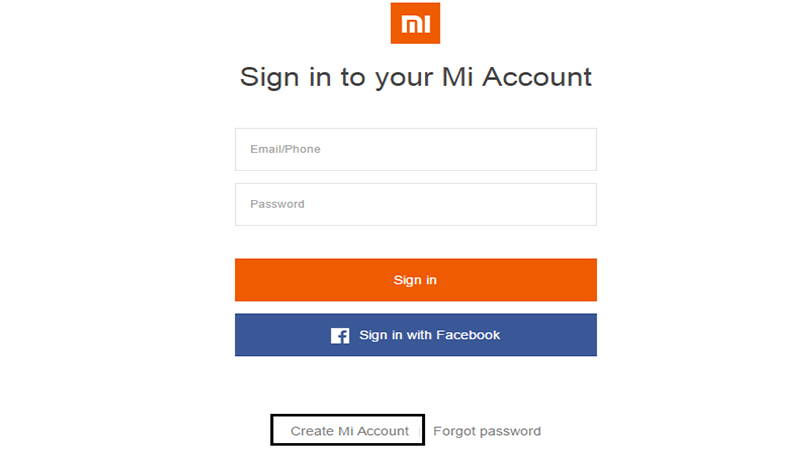Viewport: 800px width, 450px height.
Task: Click the "Sign in to your Mi Account" heading
Action: tap(415, 77)
